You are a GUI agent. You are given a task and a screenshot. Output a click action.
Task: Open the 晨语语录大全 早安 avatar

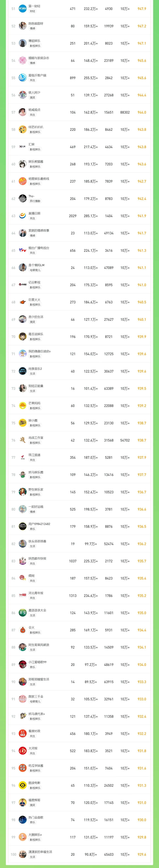(23, 613)
